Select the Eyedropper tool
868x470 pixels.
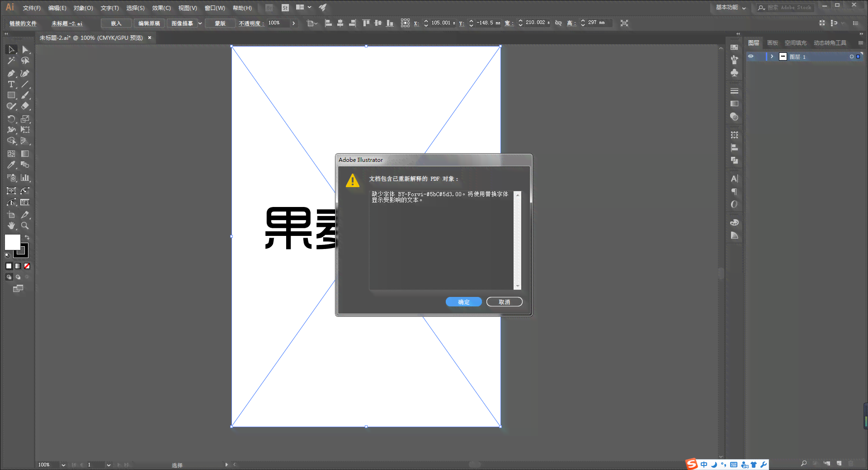[x=11, y=165]
